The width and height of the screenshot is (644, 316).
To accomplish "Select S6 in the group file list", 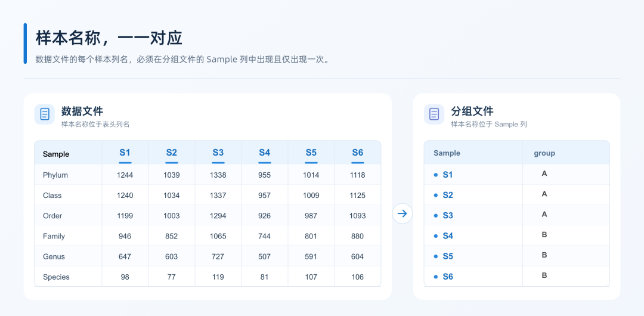I will (448, 277).
